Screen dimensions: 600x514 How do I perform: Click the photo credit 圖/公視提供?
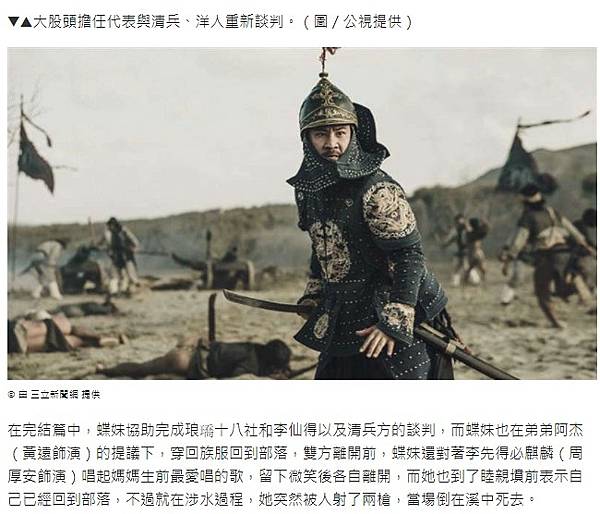coord(358,22)
